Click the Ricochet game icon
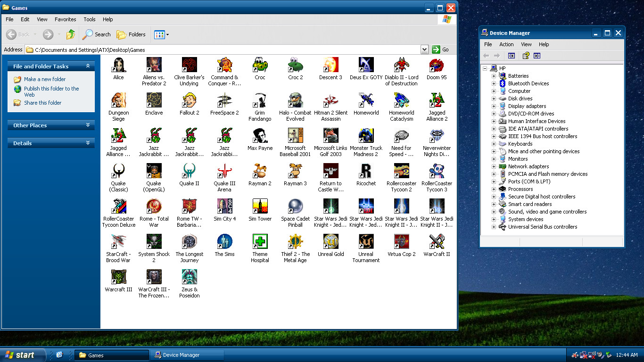Image resolution: width=644 pixels, height=362 pixels. [366, 171]
